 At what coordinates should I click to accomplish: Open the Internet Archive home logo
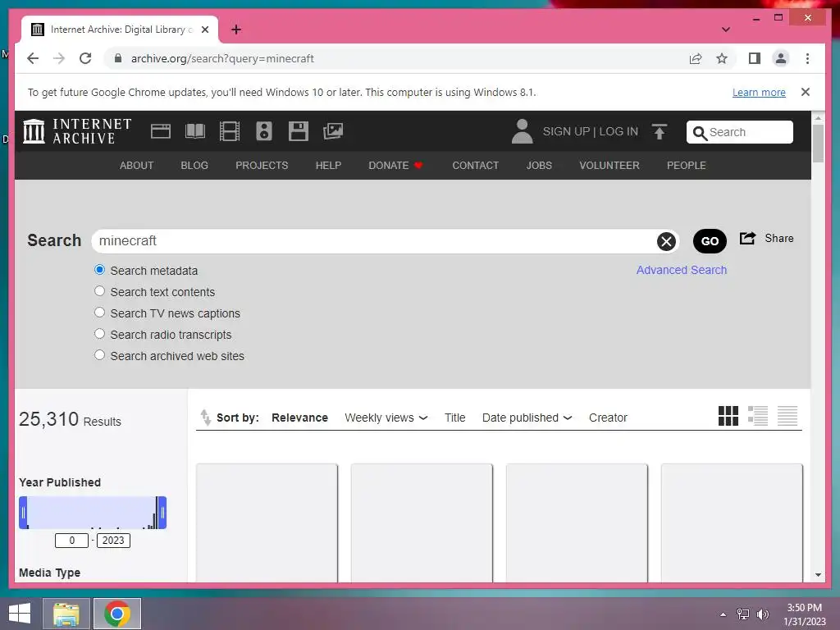(77, 131)
